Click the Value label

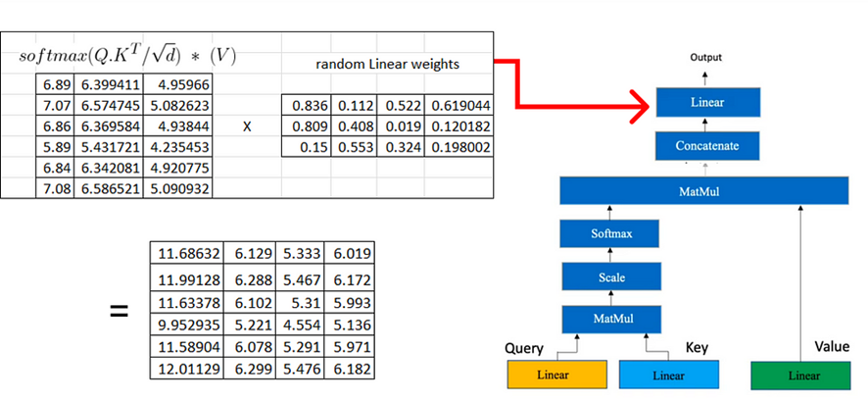[832, 347]
